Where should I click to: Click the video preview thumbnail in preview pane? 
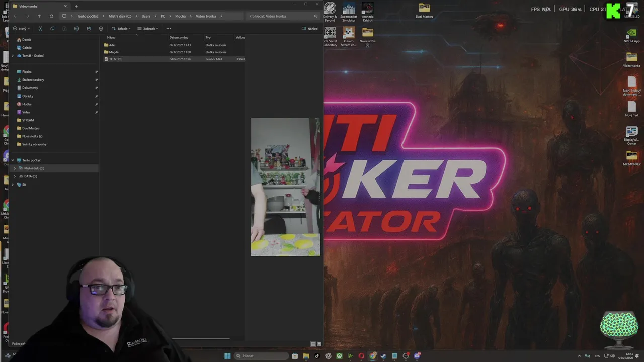285,187
